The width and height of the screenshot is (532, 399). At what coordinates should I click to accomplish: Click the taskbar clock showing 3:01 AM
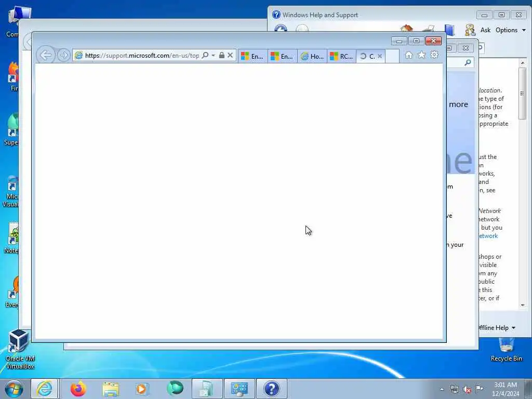[x=506, y=389]
